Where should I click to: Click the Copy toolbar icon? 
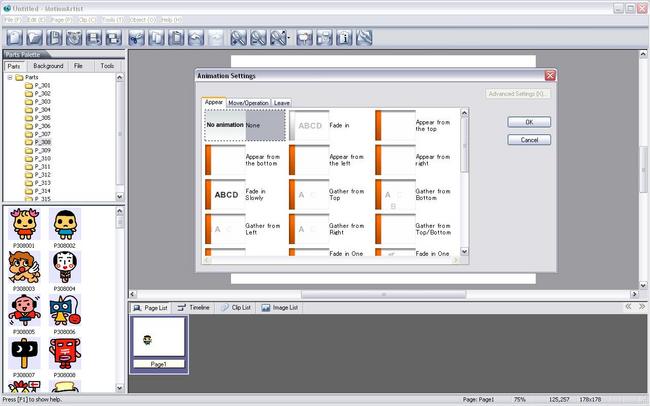point(156,38)
